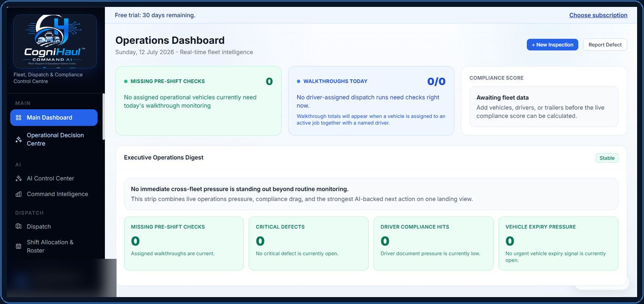
Task: Click the sidebar scrollbar thumb
Action: click(x=103, y=117)
